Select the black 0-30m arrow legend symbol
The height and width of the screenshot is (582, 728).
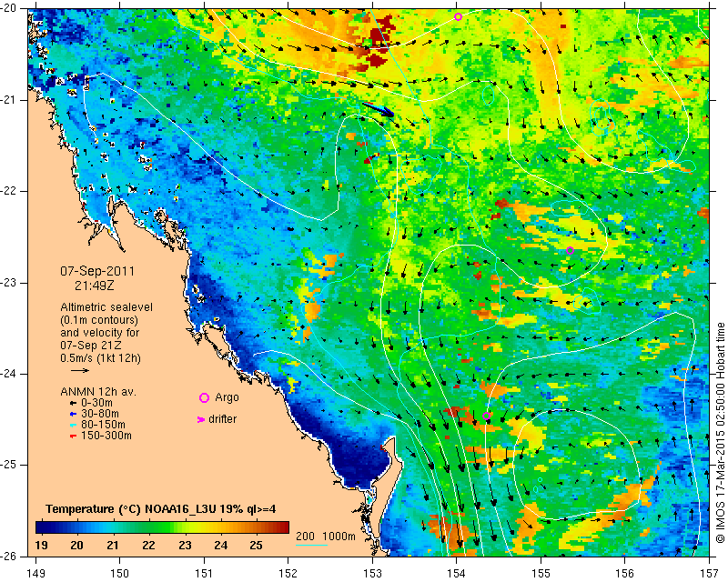[73, 404]
